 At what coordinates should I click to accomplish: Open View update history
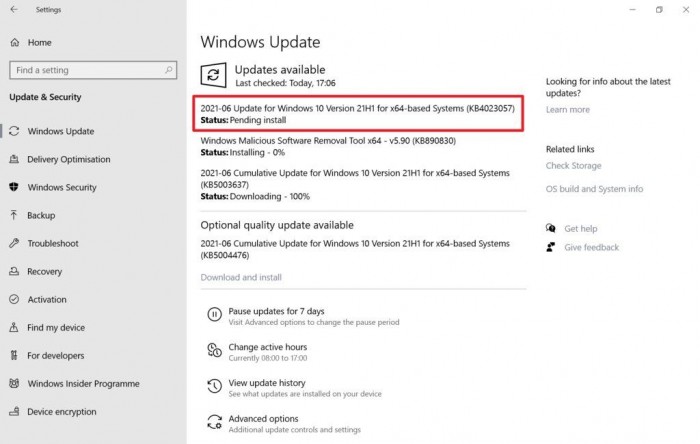267,382
